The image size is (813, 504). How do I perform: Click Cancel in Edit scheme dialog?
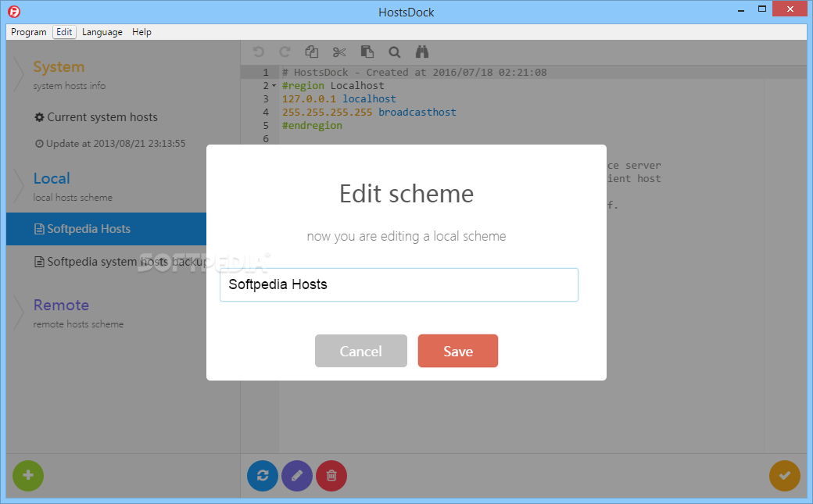click(x=361, y=351)
